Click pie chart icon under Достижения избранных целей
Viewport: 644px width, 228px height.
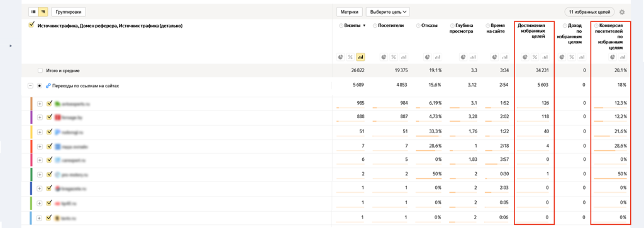[525, 57]
